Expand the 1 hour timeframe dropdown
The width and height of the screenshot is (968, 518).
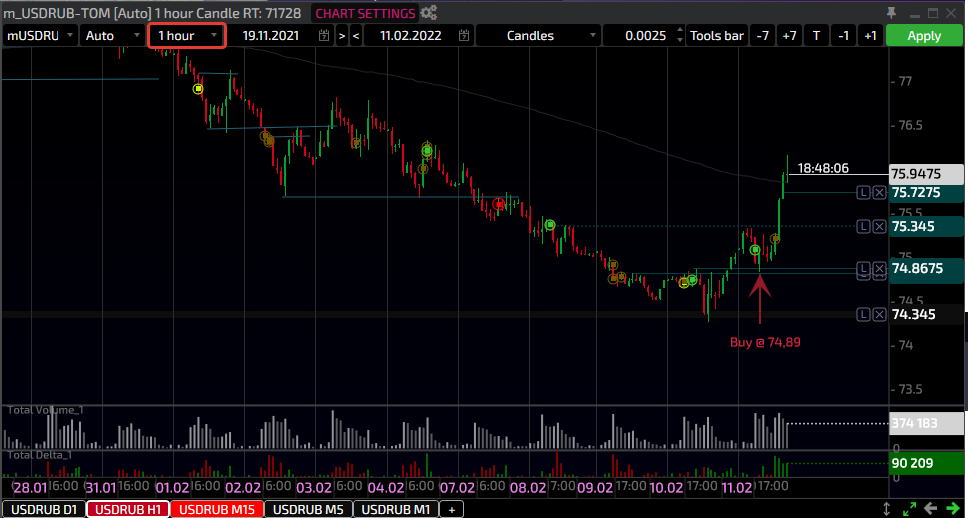(187, 36)
